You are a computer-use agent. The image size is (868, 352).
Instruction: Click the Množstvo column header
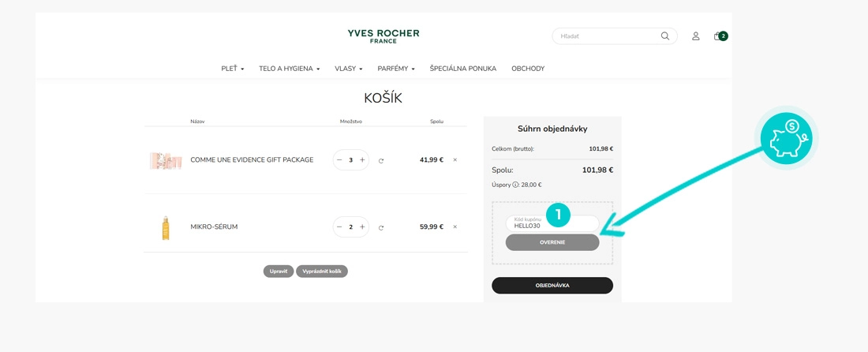pos(351,122)
